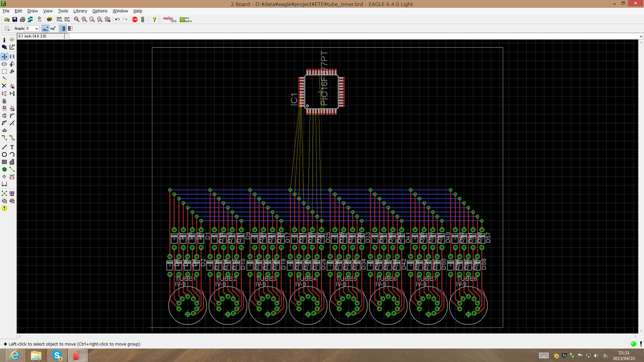The height and width of the screenshot is (362, 644).
Task: Select the Via tool
Action: pos(5,169)
